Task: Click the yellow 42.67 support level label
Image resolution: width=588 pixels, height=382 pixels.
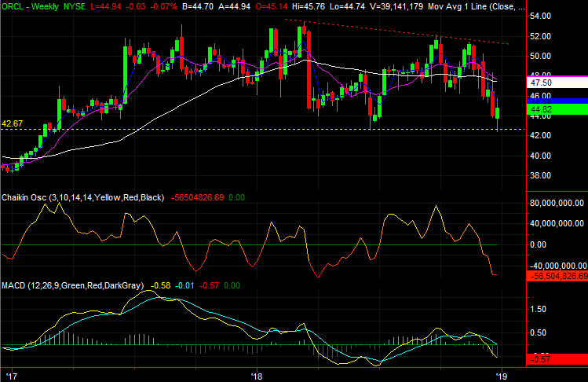Action: pyautogui.click(x=13, y=123)
